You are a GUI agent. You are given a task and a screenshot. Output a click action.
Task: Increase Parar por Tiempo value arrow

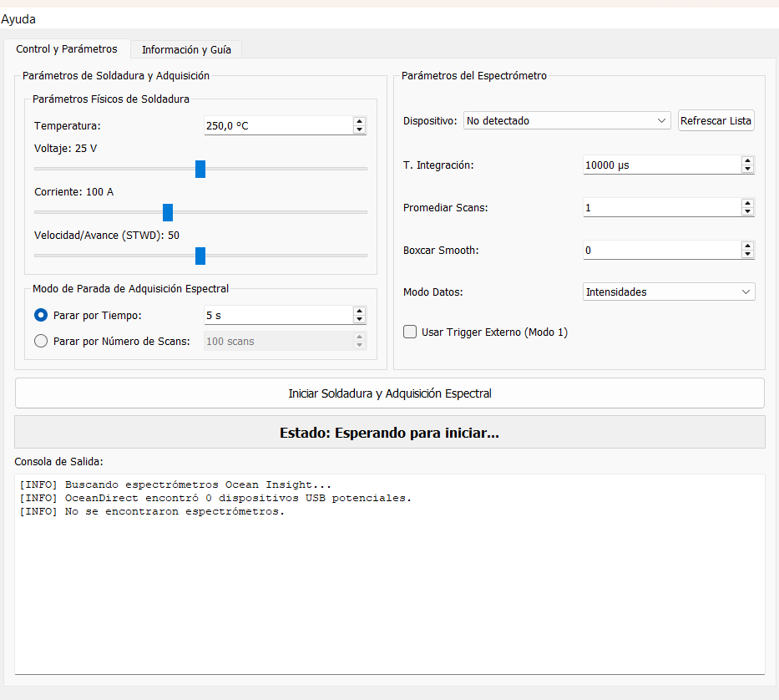click(x=359, y=311)
